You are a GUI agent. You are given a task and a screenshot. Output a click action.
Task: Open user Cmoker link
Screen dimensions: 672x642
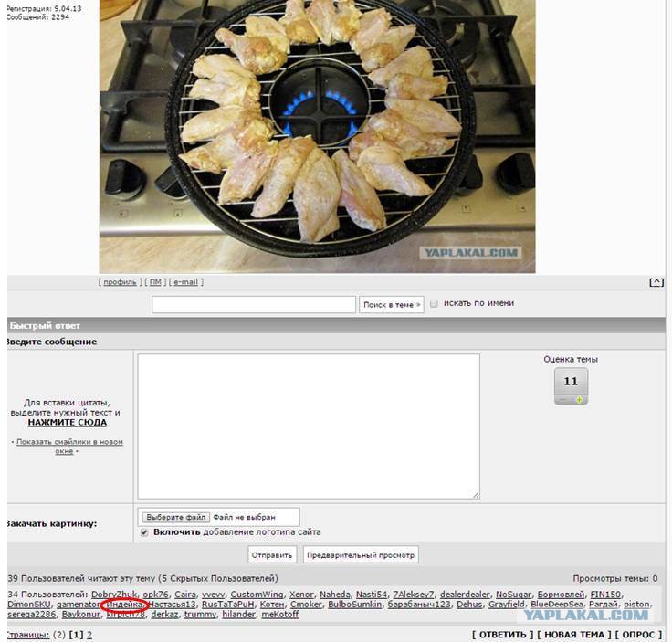point(306,605)
